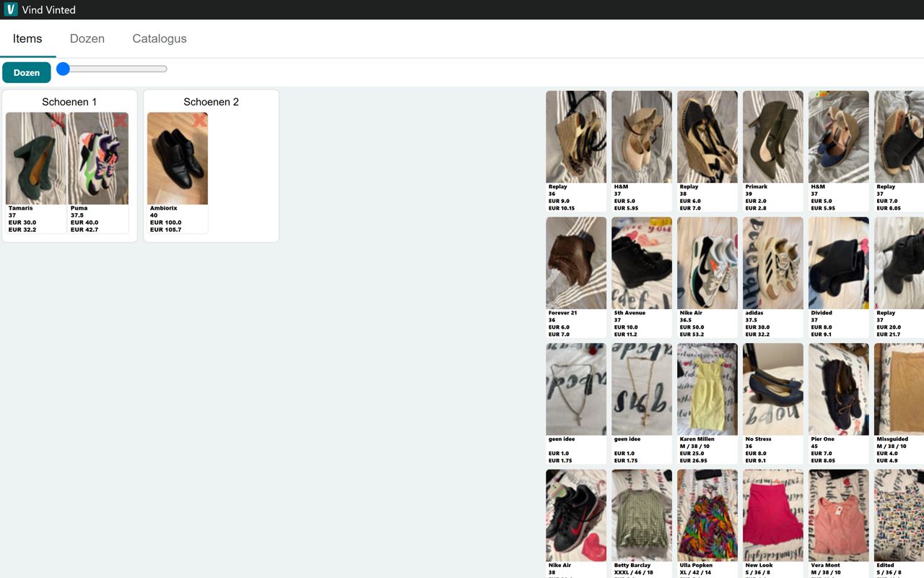Select the Schoenen 1 box title
924x578 pixels.
[x=69, y=102]
